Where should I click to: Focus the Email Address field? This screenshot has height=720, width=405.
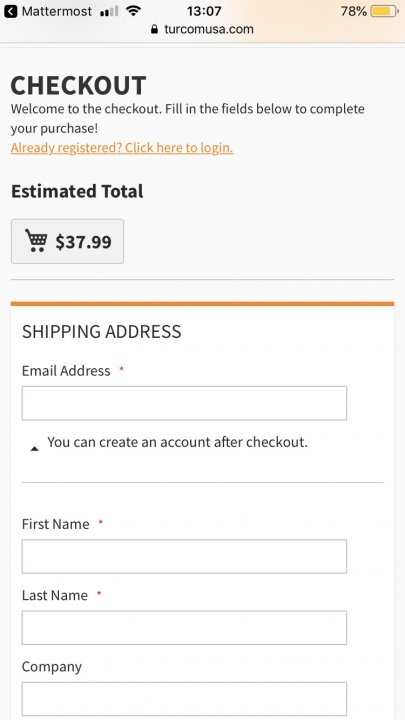click(184, 403)
